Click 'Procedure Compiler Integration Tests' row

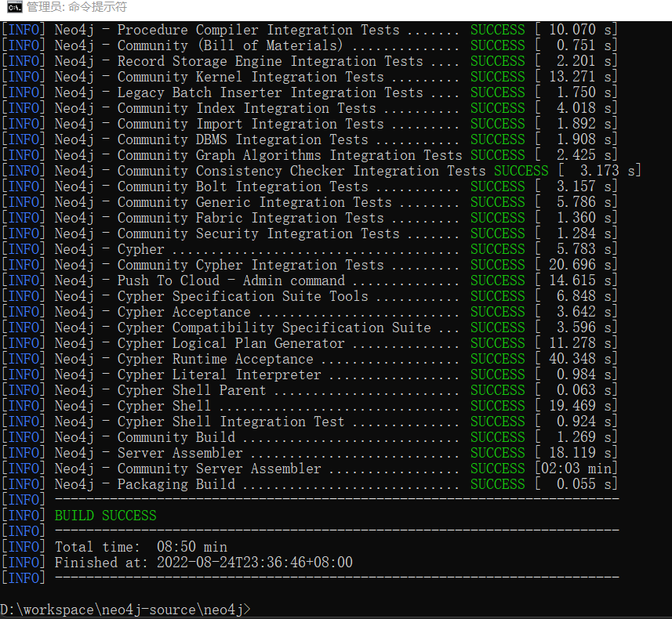pyautogui.click(x=310, y=30)
